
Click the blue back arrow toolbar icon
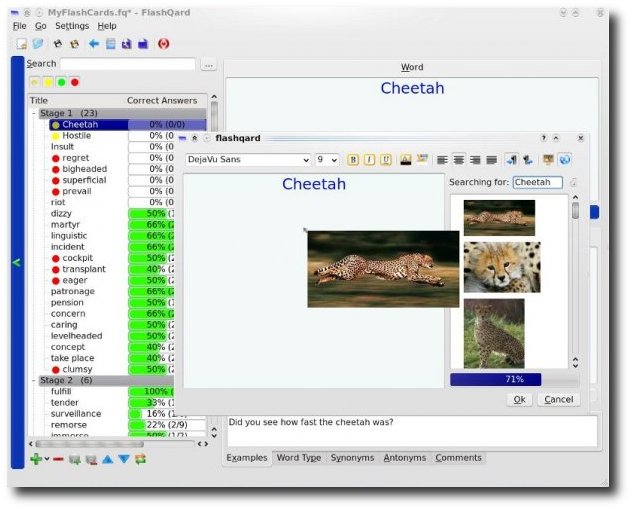[x=94, y=44]
